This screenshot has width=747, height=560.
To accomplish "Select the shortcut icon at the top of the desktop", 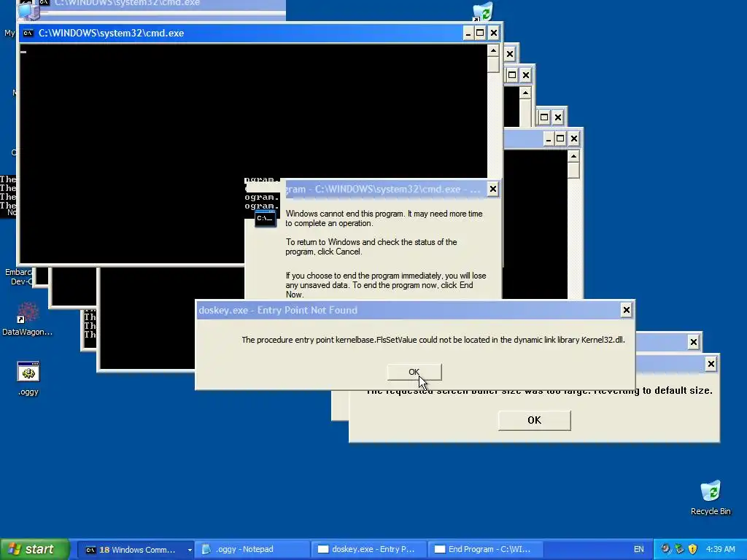I will 483,11.
